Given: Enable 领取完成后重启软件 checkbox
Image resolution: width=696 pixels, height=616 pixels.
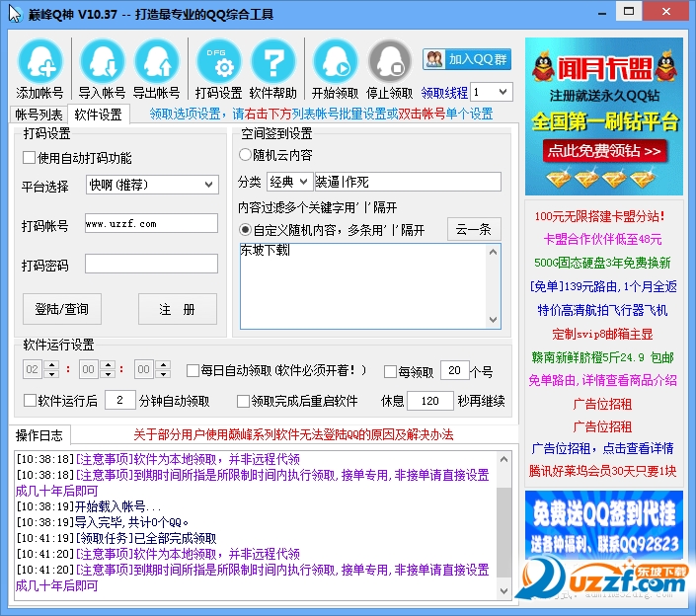Looking at the screenshot, I should (x=243, y=401).
